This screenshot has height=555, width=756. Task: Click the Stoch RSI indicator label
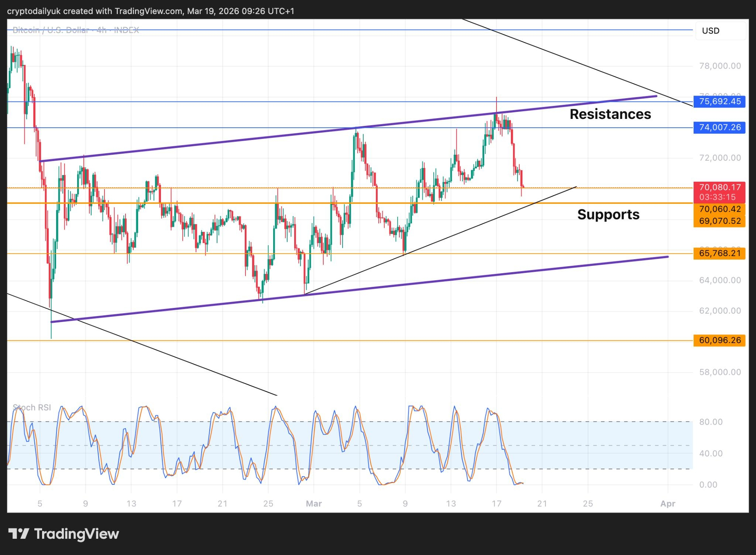(32, 408)
